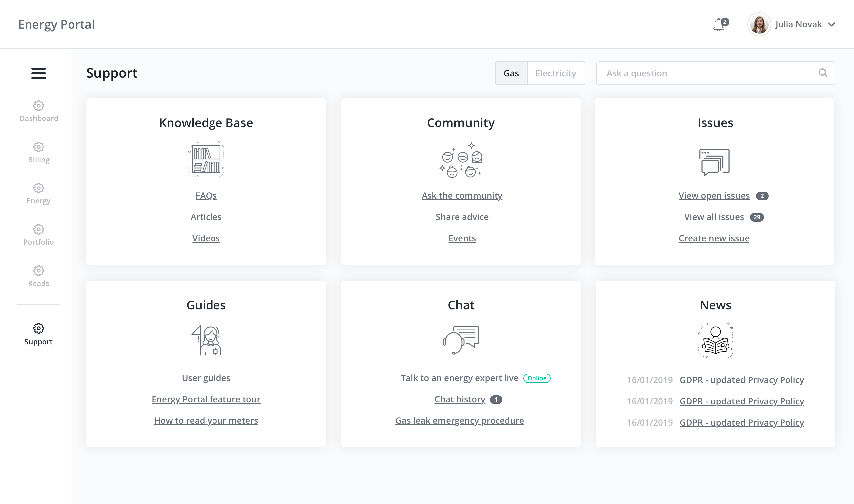Navigate to Reads sidebar item
The image size is (854, 504).
click(38, 276)
